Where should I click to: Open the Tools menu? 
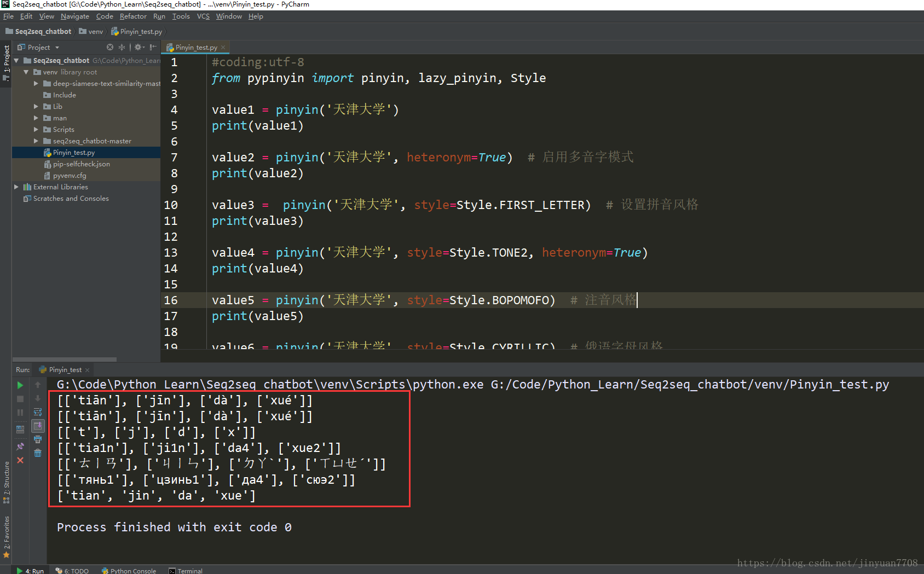point(181,16)
